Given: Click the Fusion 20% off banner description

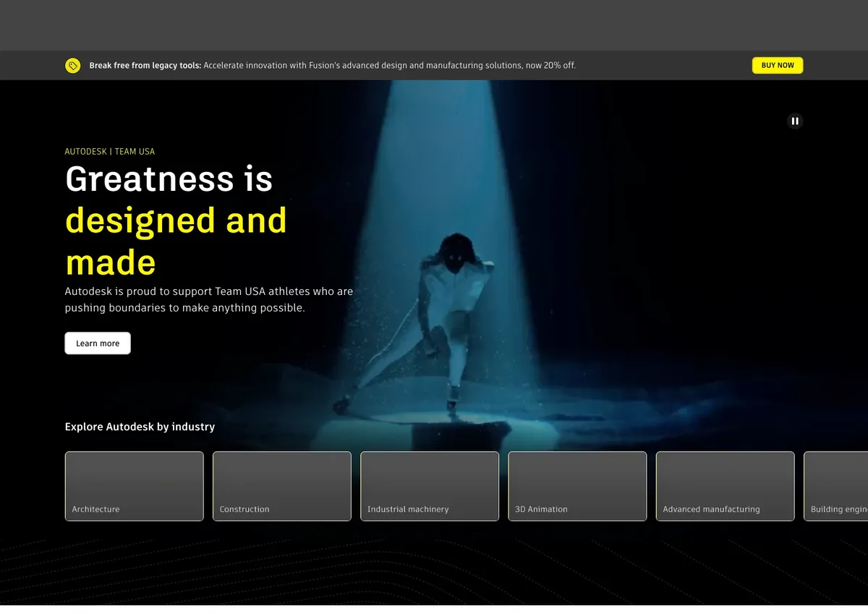Looking at the screenshot, I should pos(390,65).
